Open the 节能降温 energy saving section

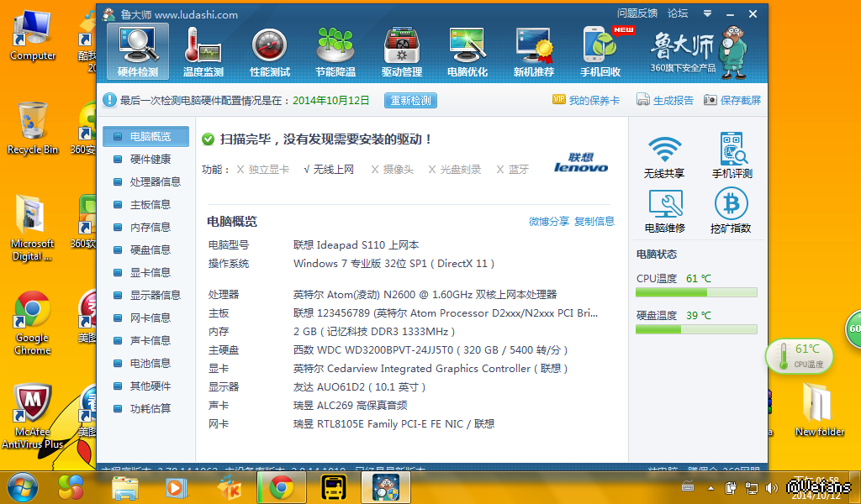pos(335,52)
